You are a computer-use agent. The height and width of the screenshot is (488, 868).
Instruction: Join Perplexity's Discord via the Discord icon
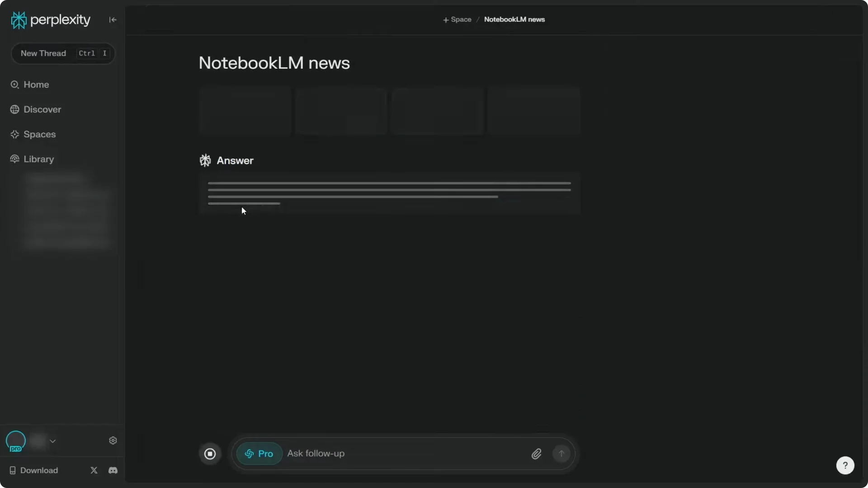[113, 470]
